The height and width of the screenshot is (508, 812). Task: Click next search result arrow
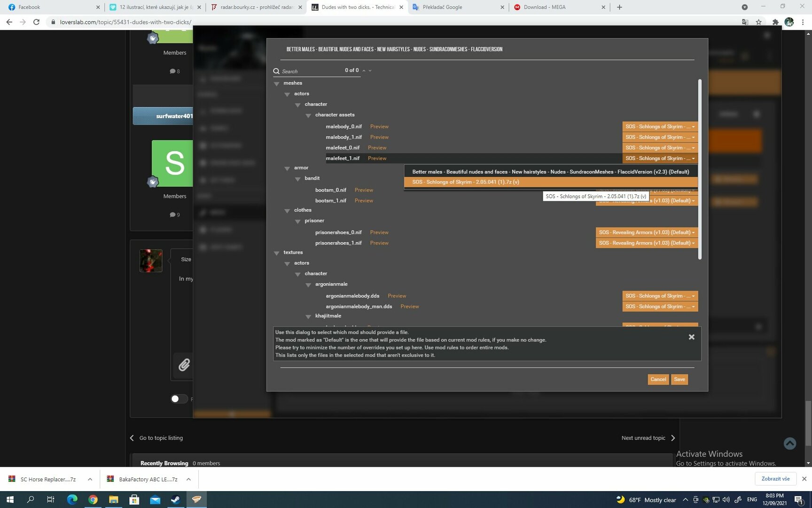370,71
